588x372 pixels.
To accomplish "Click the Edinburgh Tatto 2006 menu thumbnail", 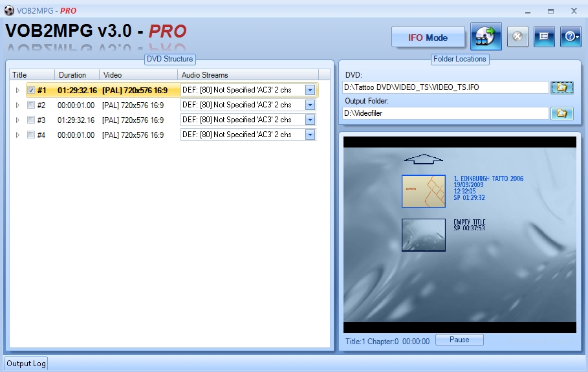I will pos(424,191).
